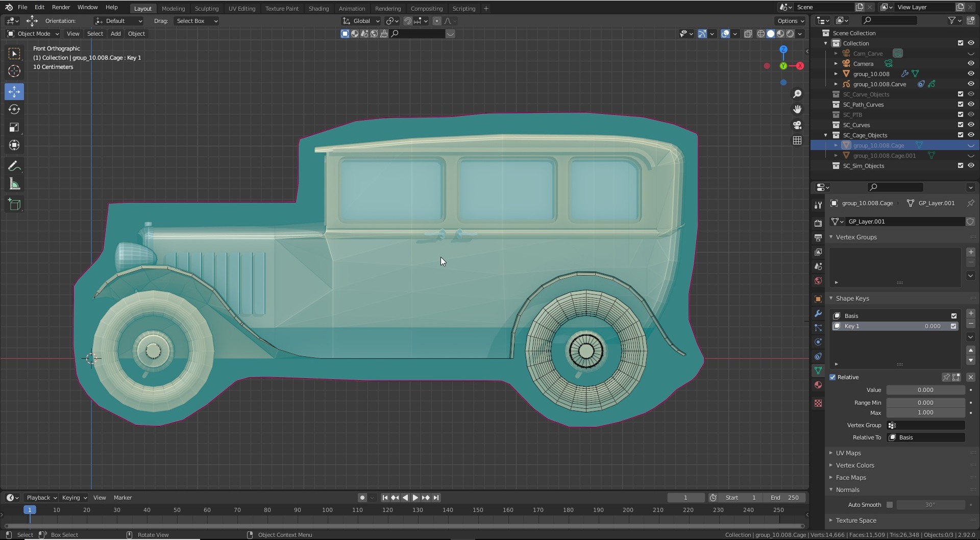Open the Output properties tab

[x=818, y=238]
